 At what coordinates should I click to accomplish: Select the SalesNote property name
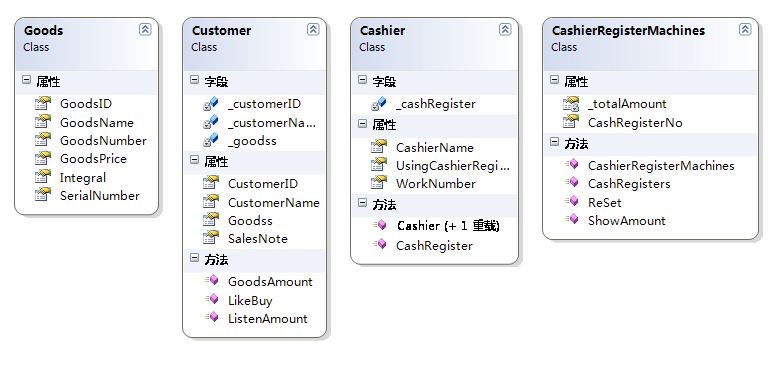[258, 239]
